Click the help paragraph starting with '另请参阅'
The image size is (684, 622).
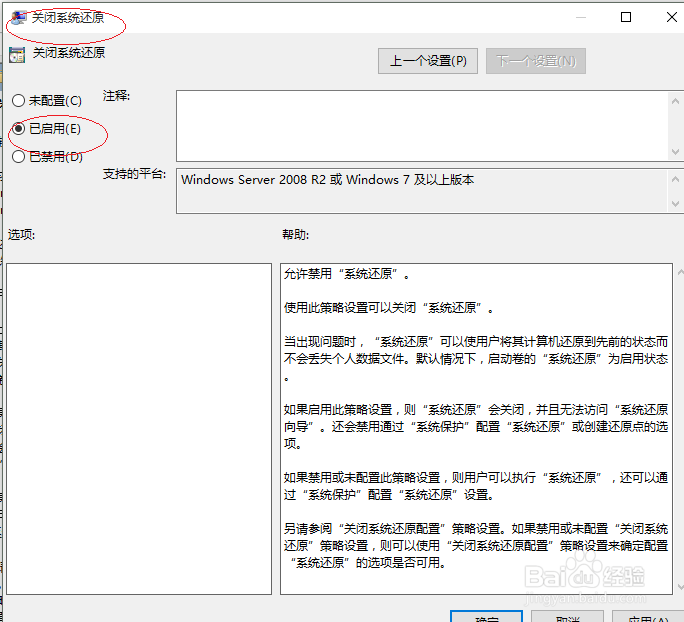tap(476, 546)
